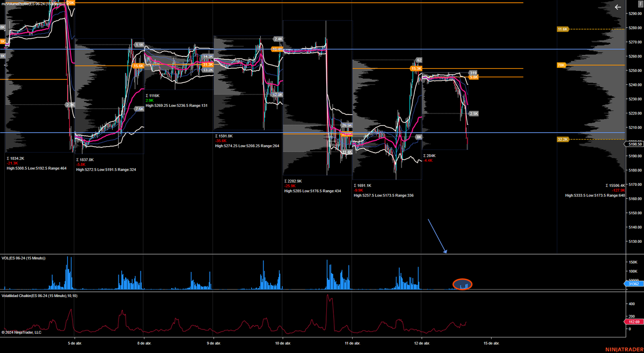The height and width of the screenshot is (353, 644).
Task: Click the gray 2.5K tag near April 12 close
Action: pos(473,114)
